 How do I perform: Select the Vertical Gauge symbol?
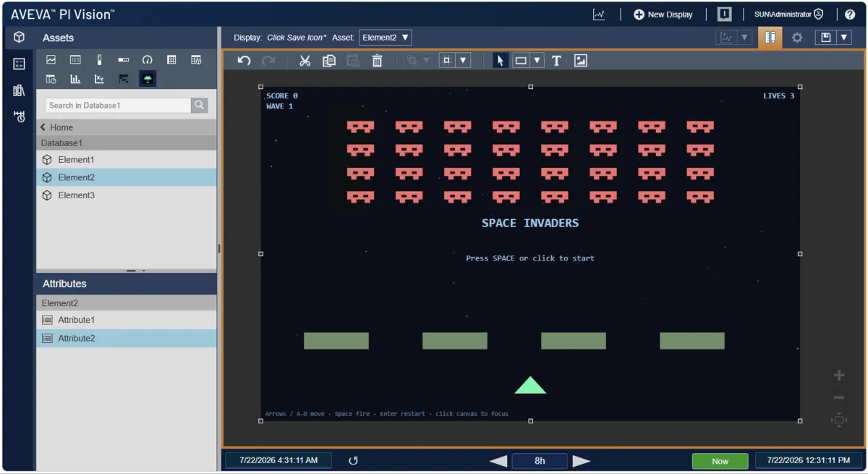coord(99,60)
